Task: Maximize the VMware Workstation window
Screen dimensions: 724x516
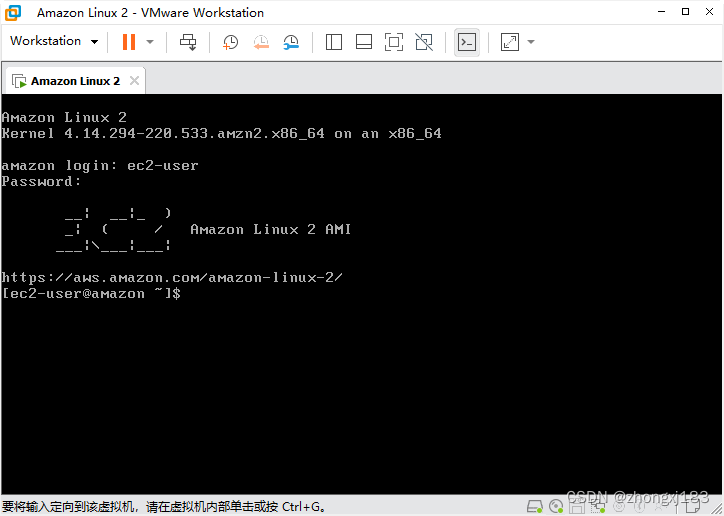Action: point(686,12)
